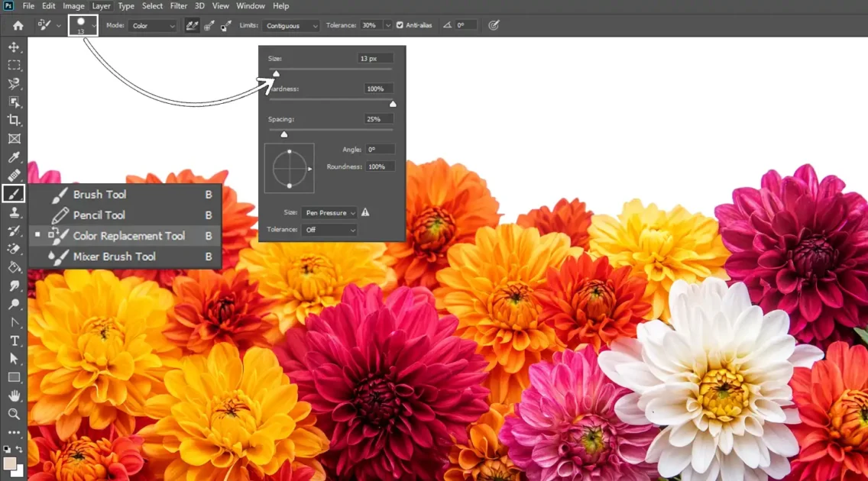Viewport: 868px width, 481px height.
Task: Select the Eyedropper tool
Action: pos(14,157)
